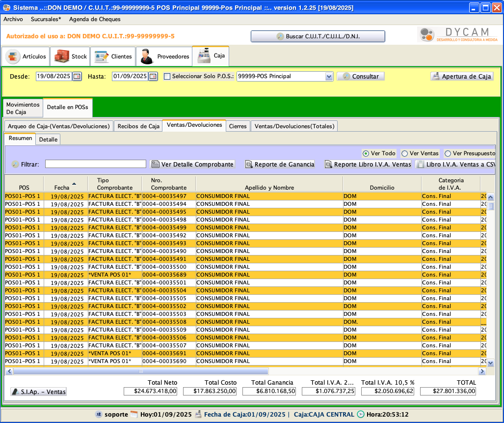Screen dimensions: 504x423
Task: Select the Ver Todo radio option
Action: point(366,153)
